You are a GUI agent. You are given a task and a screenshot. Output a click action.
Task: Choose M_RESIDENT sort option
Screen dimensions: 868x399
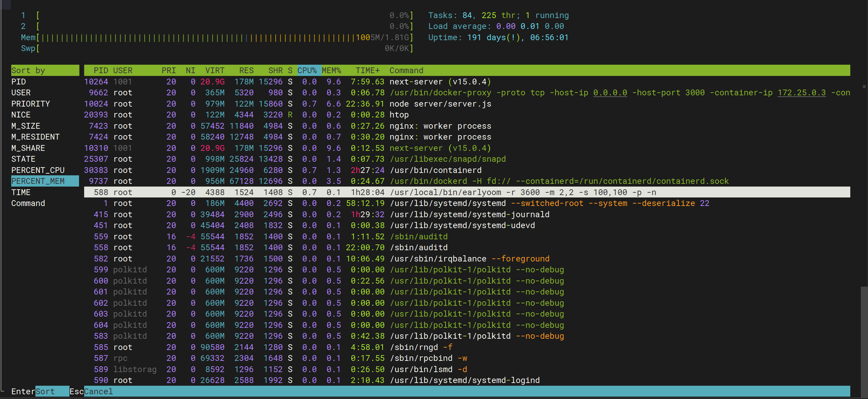point(35,137)
